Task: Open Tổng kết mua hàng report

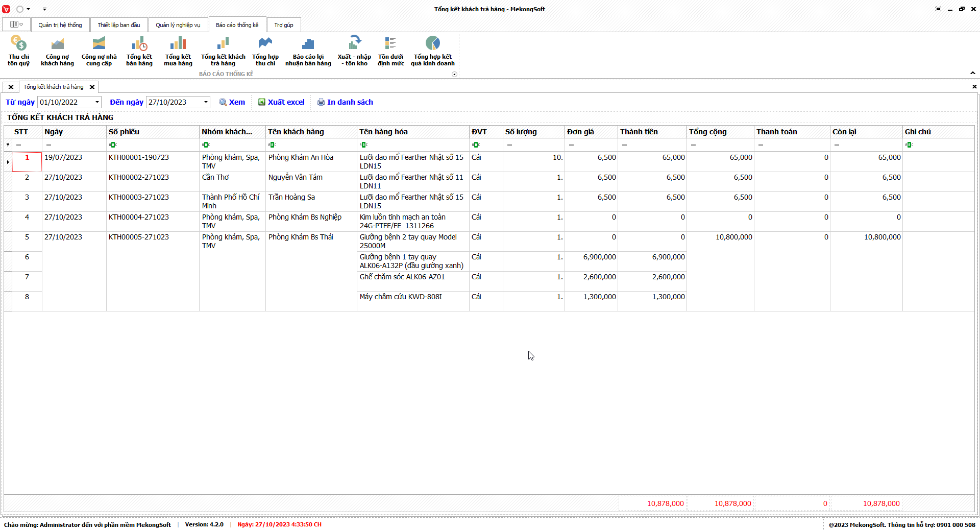Action: pyautogui.click(x=178, y=50)
